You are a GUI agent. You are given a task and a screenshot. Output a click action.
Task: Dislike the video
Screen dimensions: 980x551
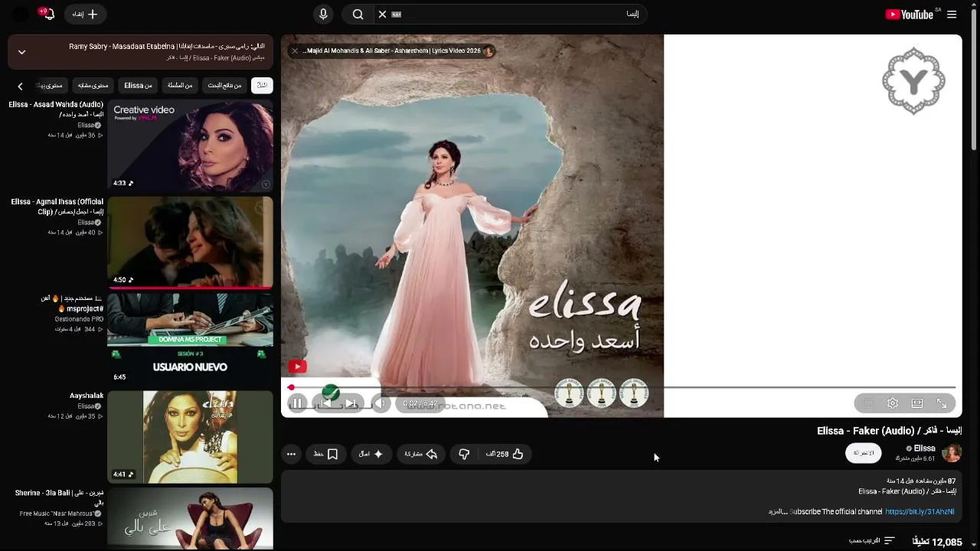[464, 454]
